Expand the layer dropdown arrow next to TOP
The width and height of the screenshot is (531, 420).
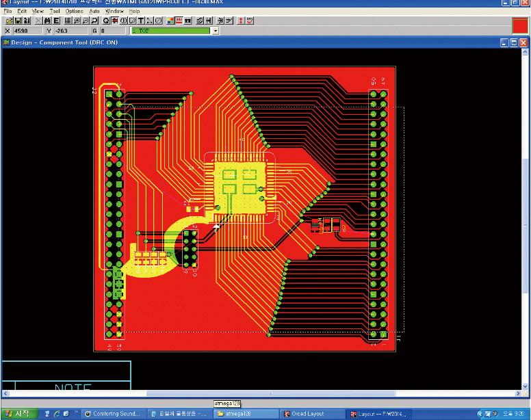click(215, 31)
